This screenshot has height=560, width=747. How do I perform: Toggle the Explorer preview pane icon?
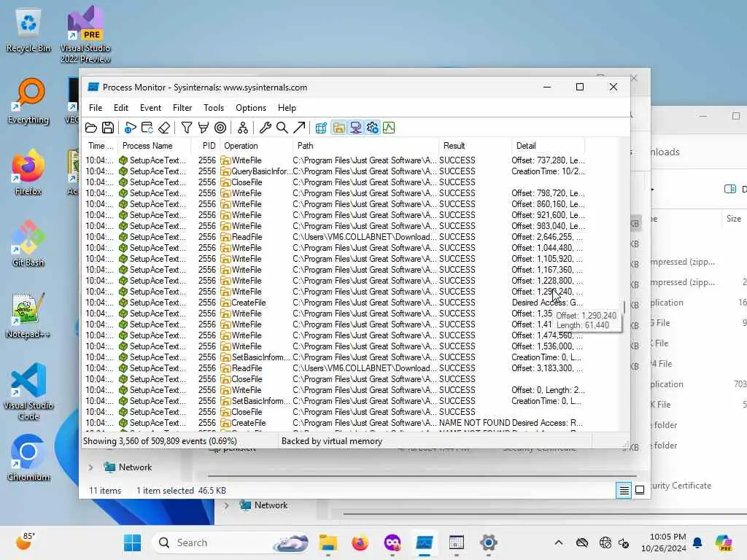[729, 189]
